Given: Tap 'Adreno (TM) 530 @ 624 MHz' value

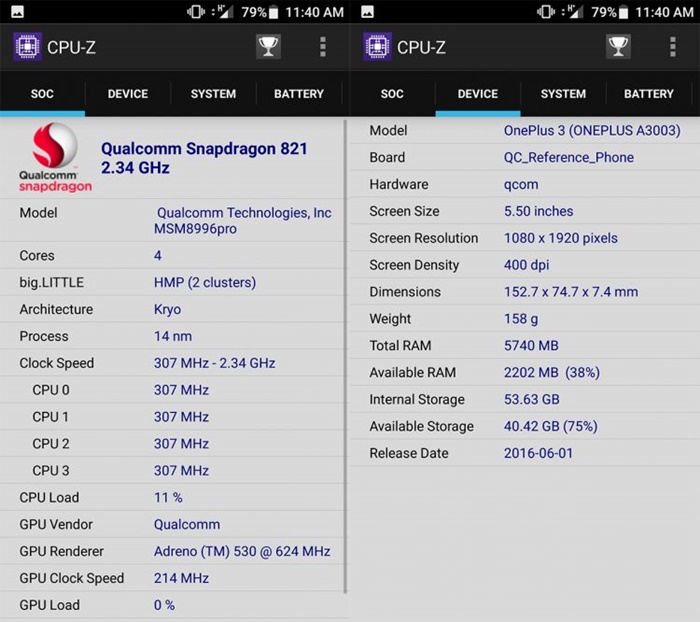Looking at the screenshot, I should coord(242,551).
